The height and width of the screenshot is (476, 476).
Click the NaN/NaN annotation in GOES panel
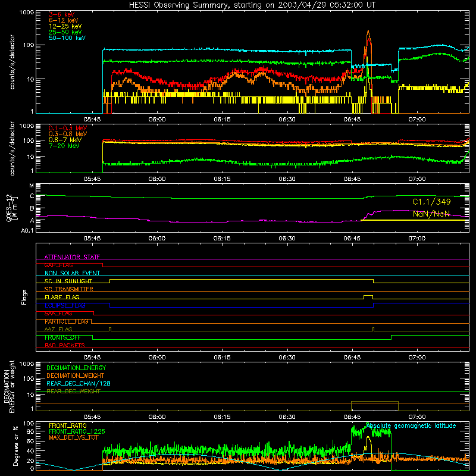[431, 214]
